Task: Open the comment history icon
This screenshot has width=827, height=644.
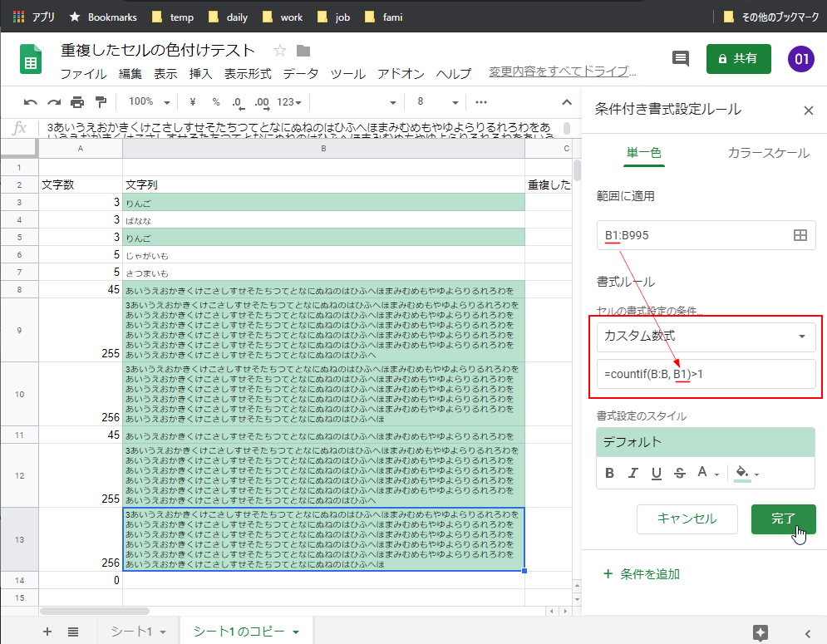Action: pyautogui.click(x=681, y=59)
